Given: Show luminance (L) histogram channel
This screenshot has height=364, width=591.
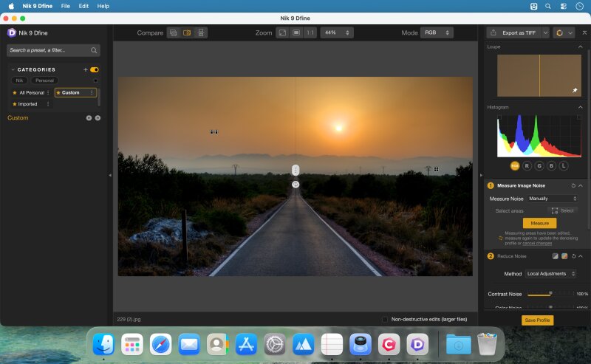Looking at the screenshot, I should point(564,166).
